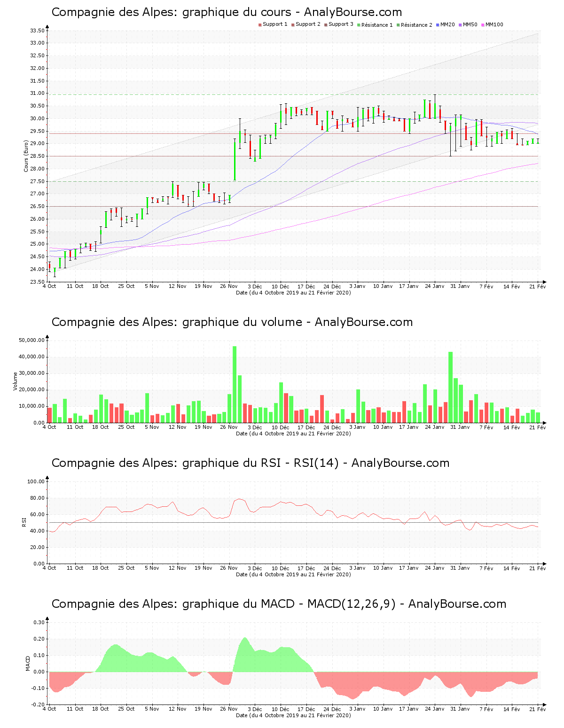Select the 'graphique du RSI - RSI(14)' title
This screenshot has height=728, width=564.
251,463
